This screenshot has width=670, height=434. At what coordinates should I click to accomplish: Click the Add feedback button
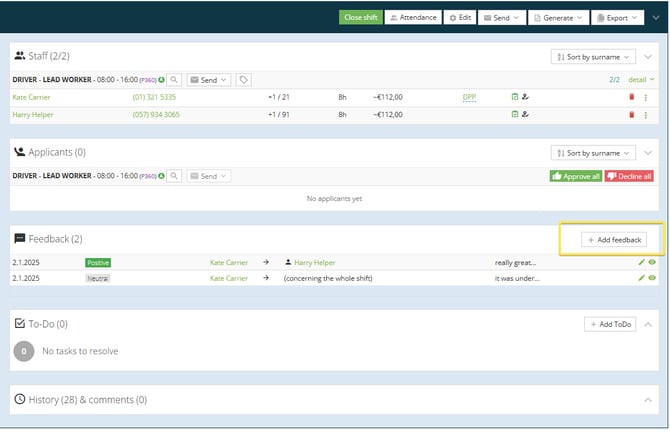(614, 240)
